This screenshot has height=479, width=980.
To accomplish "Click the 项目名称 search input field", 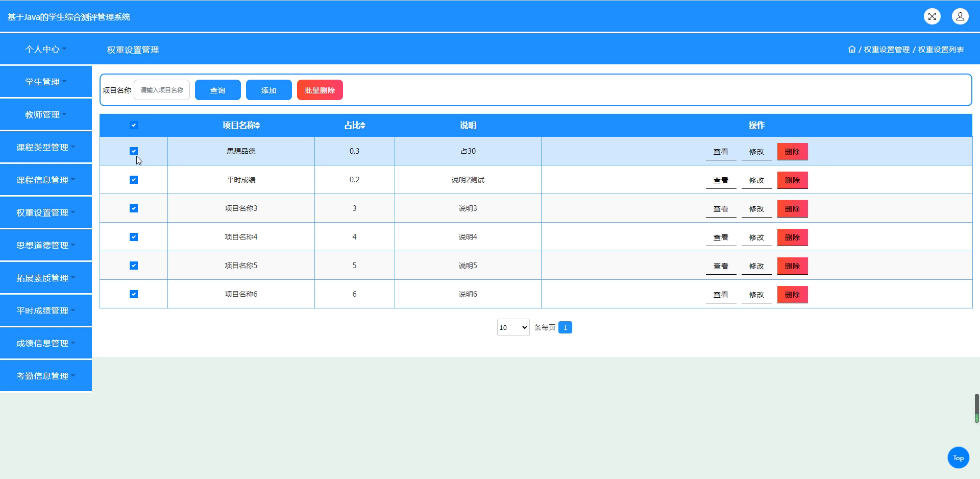I will (x=162, y=90).
